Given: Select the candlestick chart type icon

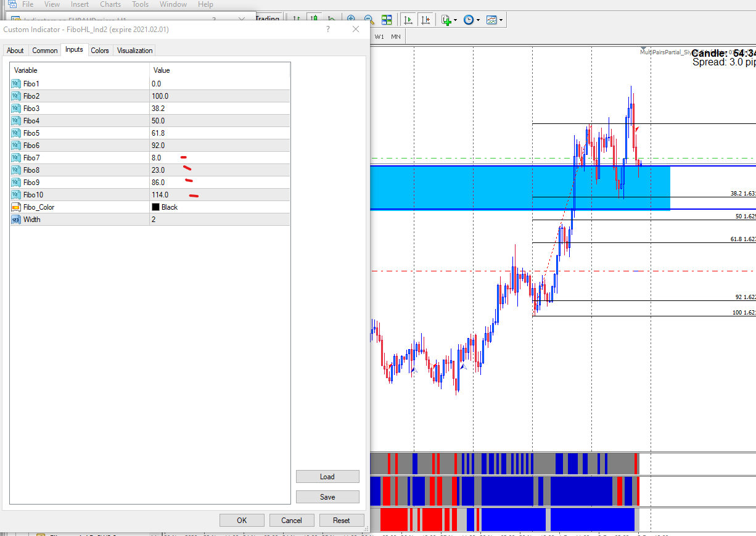Looking at the screenshot, I should [314, 20].
